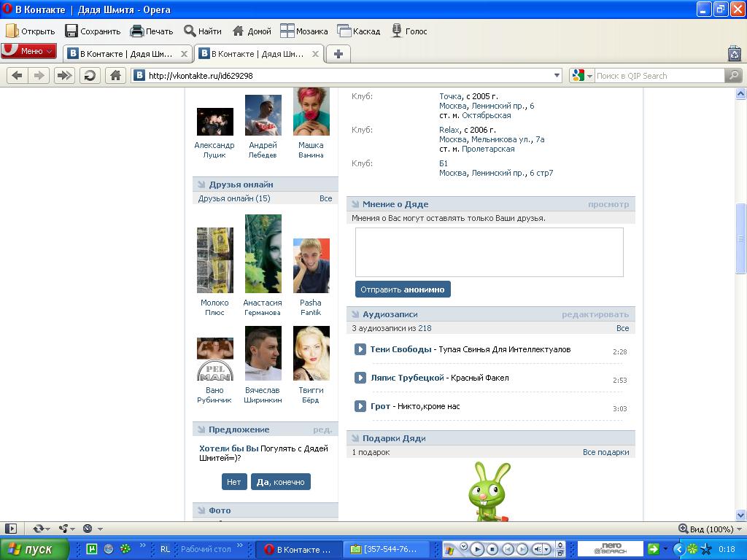Click the fast forward double-arrow button
Screen dimensions: 747x560
point(64,75)
